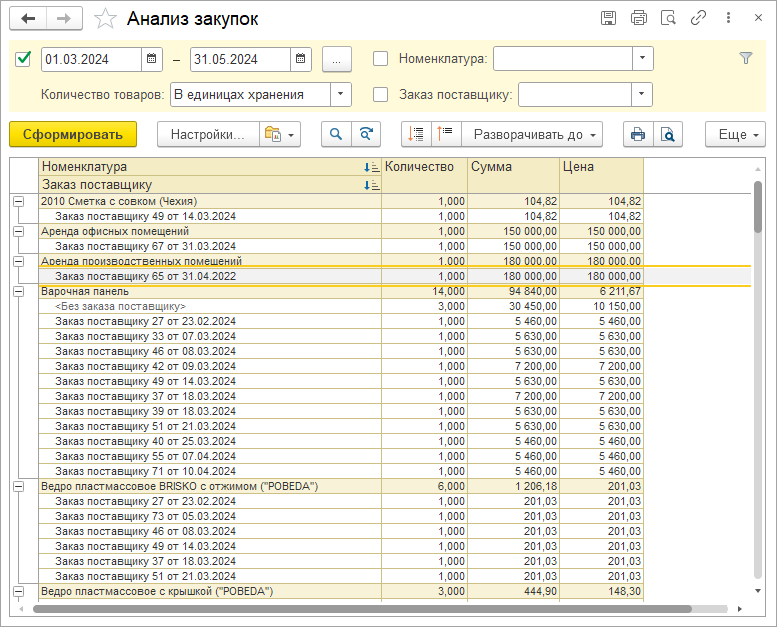Click the print preview icon
777x627 pixels.
[x=667, y=134]
